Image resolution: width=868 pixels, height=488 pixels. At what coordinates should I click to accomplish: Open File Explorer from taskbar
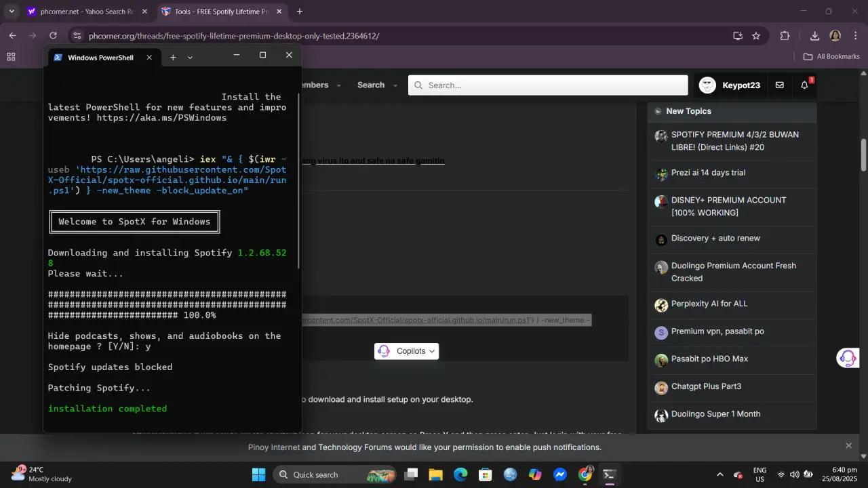(x=435, y=474)
